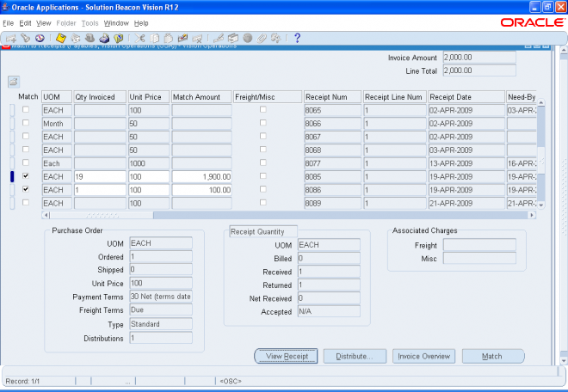The height and width of the screenshot is (392, 568).
Task: Click receipt number 8089 cell
Action: tap(332, 204)
